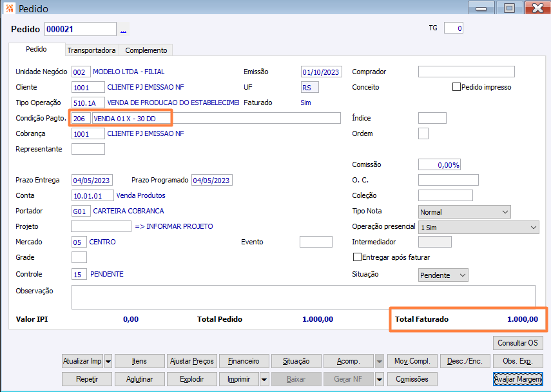Viewport: 551px width, 392px height.
Task: Click the Grade input field
Action: pos(79,257)
